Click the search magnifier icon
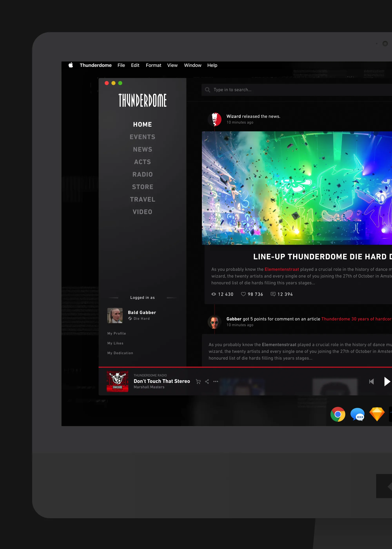This screenshot has width=392, height=549. point(207,90)
